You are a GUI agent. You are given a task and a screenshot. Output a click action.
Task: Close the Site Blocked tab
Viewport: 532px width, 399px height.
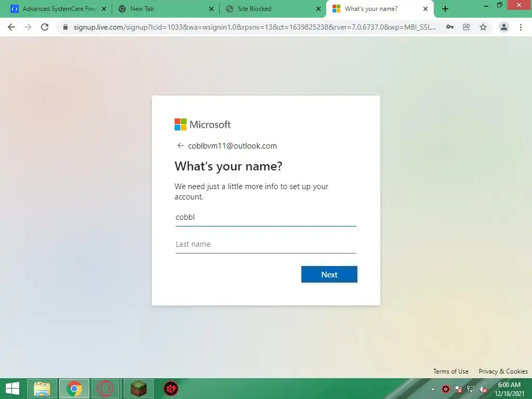click(318, 9)
